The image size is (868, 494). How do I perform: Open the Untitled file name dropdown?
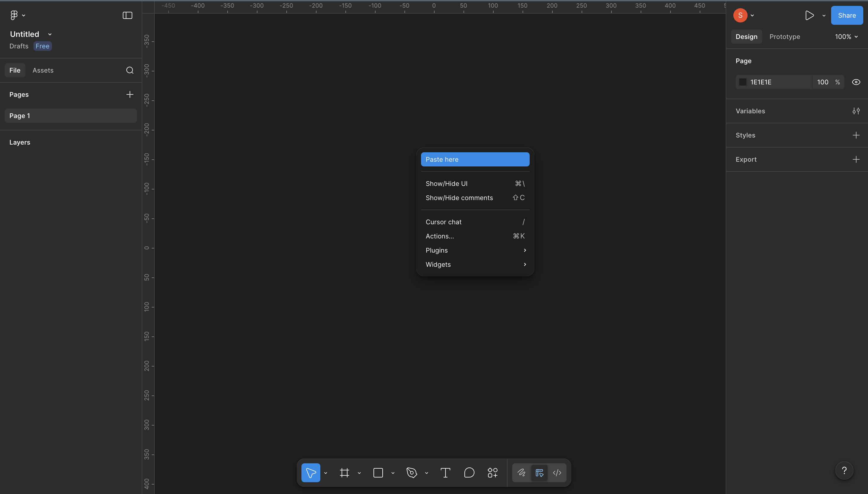[x=50, y=34]
